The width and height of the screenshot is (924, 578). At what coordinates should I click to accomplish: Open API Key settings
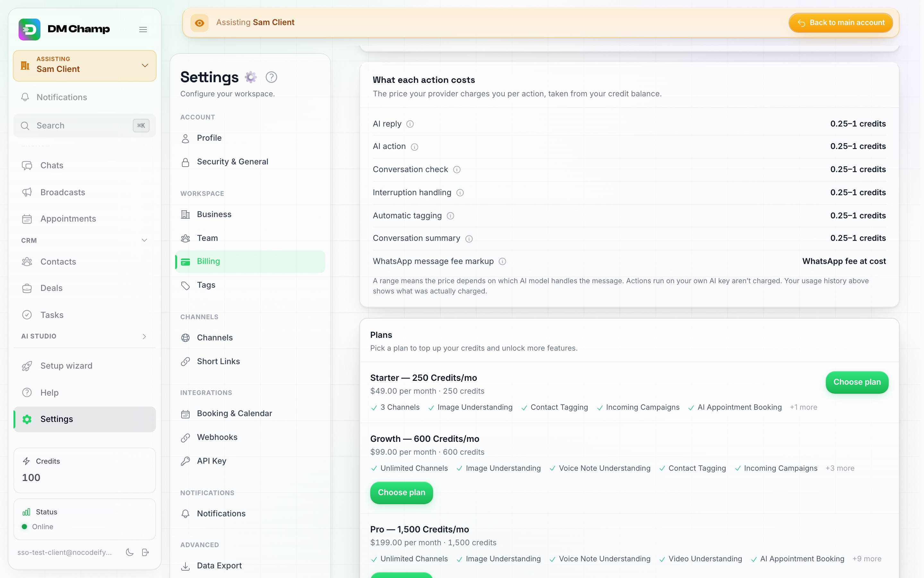(x=250, y=461)
